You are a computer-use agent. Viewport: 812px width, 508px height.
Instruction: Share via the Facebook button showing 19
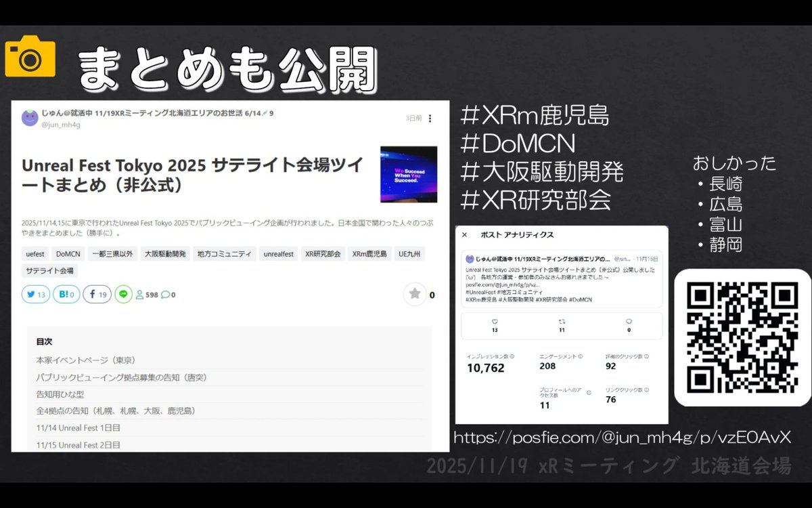[x=97, y=295]
